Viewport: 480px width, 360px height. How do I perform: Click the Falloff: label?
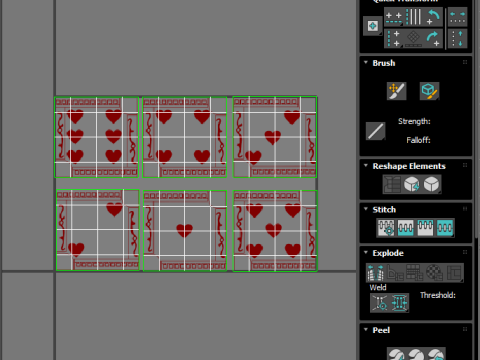[x=418, y=140]
